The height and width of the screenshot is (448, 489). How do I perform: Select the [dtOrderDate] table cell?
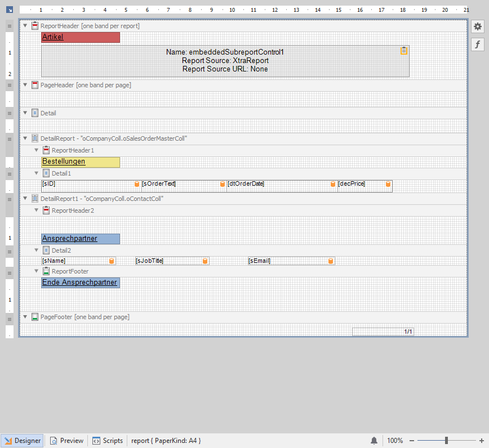(x=282, y=186)
